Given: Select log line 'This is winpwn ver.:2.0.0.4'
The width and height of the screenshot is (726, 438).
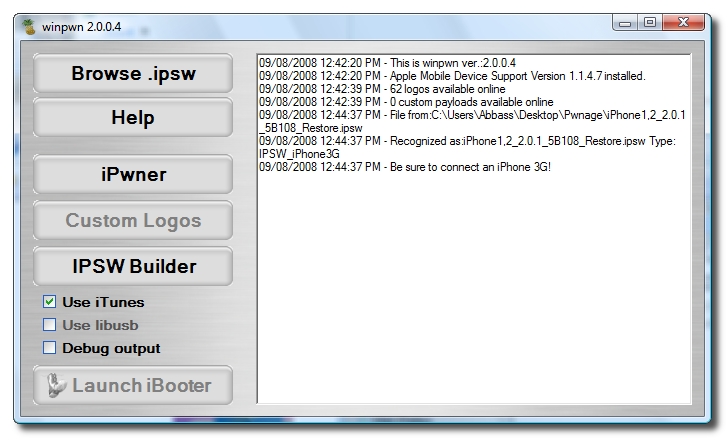Looking at the screenshot, I should coord(387,63).
